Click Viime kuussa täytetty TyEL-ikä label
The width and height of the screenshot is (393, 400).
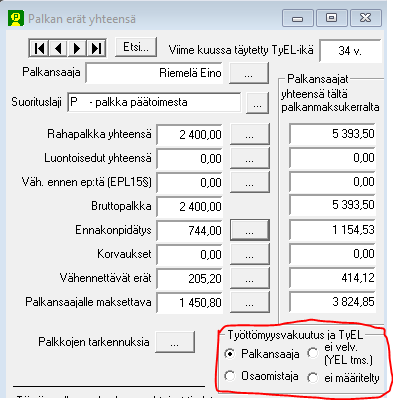241,50
